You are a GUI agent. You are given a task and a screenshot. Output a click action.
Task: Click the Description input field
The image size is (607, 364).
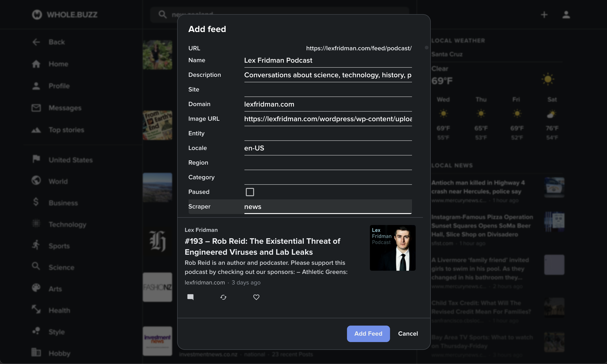tap(328, 75)
